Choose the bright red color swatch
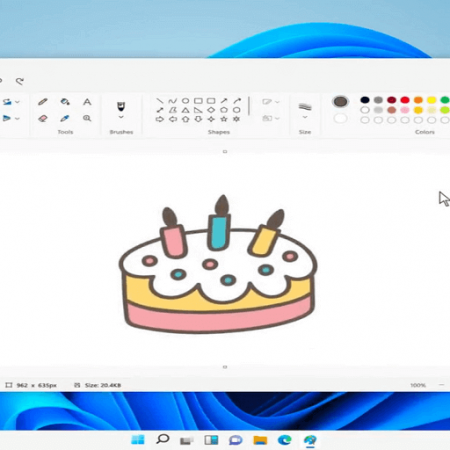The width and height of the screenshot is (450, 450). (x=405, y=100)
